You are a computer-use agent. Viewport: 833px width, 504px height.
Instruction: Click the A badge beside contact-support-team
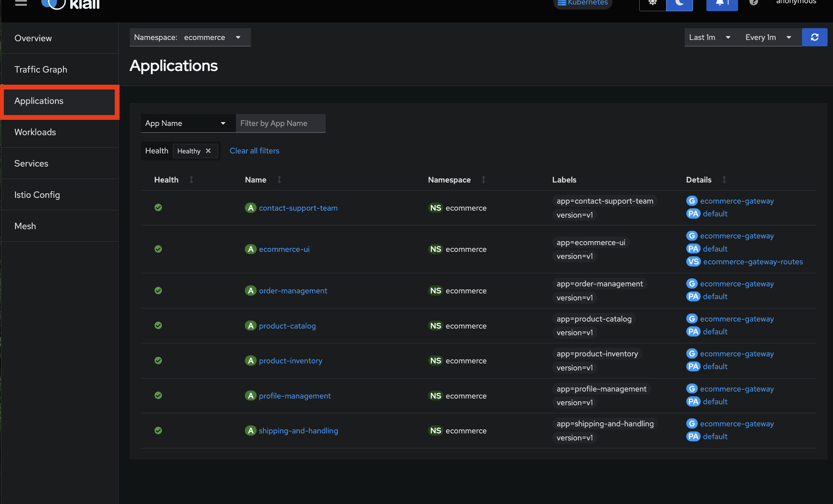(251, 208)
